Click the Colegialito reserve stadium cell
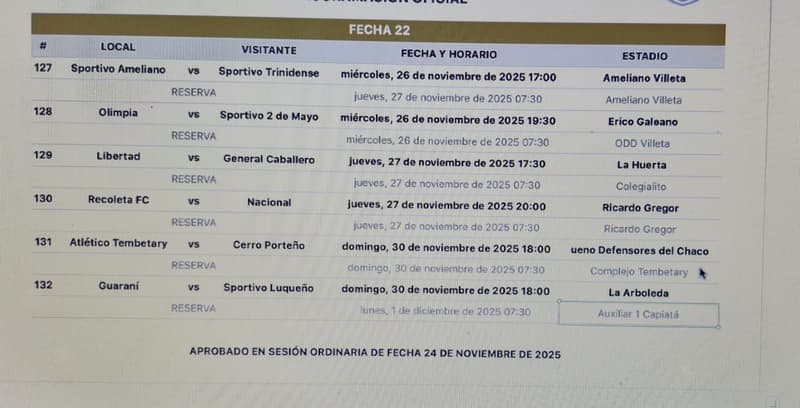 [x=644, y=186]
